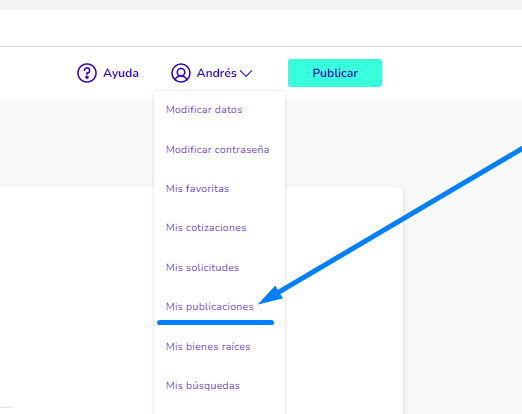Click the white card area right of dropdown
This screenshot has height=414, width=522.
click(344, 300)
